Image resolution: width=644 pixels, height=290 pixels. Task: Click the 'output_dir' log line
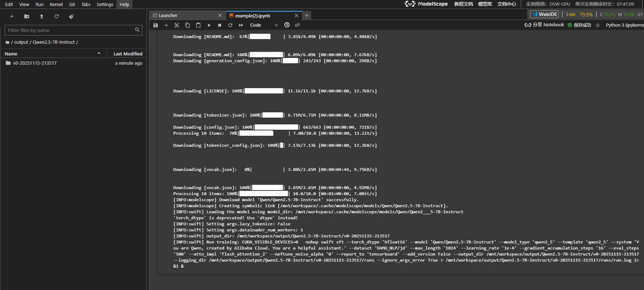(x=281, y=236)
